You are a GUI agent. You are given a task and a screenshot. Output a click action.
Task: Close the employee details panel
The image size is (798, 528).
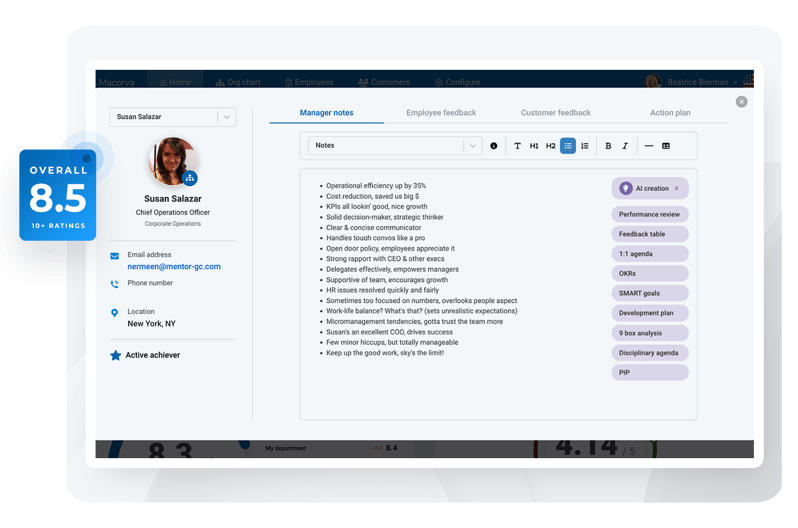click(x=742, y=102)
